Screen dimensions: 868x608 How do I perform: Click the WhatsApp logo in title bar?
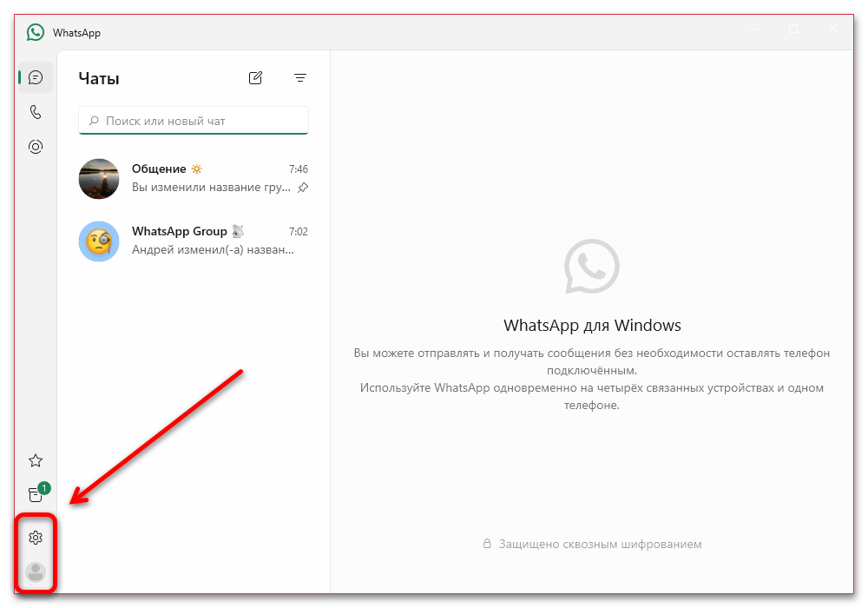pos(36,32)
